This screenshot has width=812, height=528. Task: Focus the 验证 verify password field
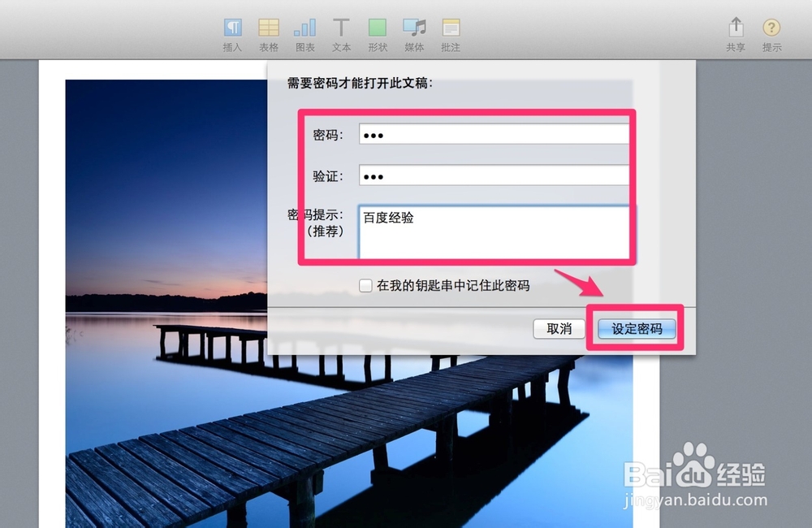[x=494, y=175]
